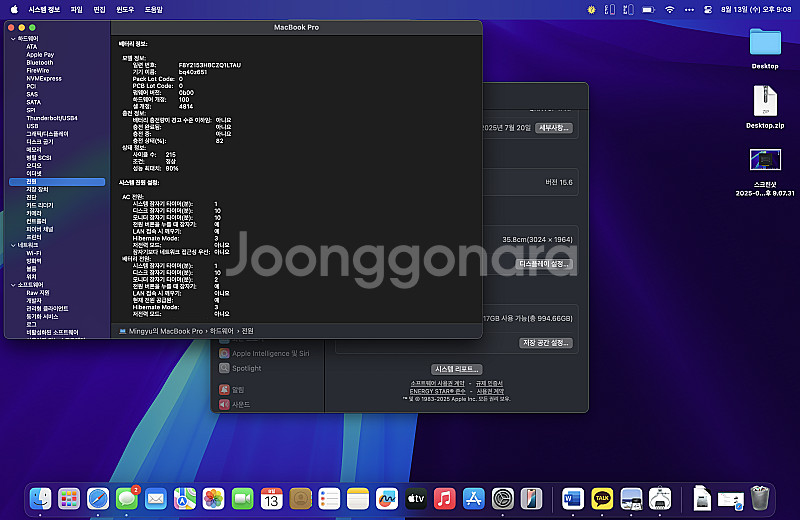The height and width of the screenshot is (520, 800).
Task: Open Messages with badge 2
Action: [x=127, y=499]
